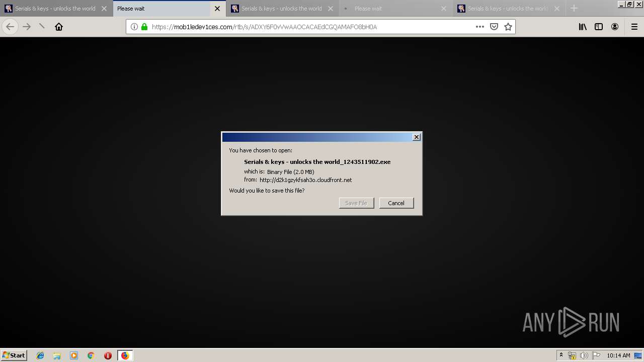Close the inactive Please wait tab
This screenshot has height=362, width=644.
click(444, 9)
